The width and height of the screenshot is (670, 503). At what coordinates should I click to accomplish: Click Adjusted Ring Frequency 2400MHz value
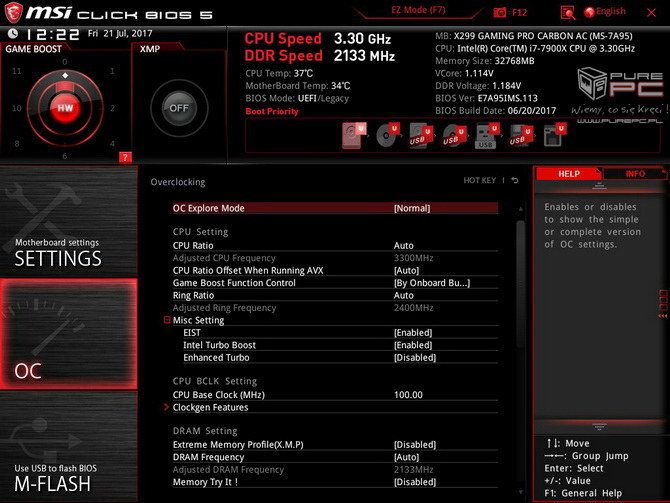click(413, 308)
